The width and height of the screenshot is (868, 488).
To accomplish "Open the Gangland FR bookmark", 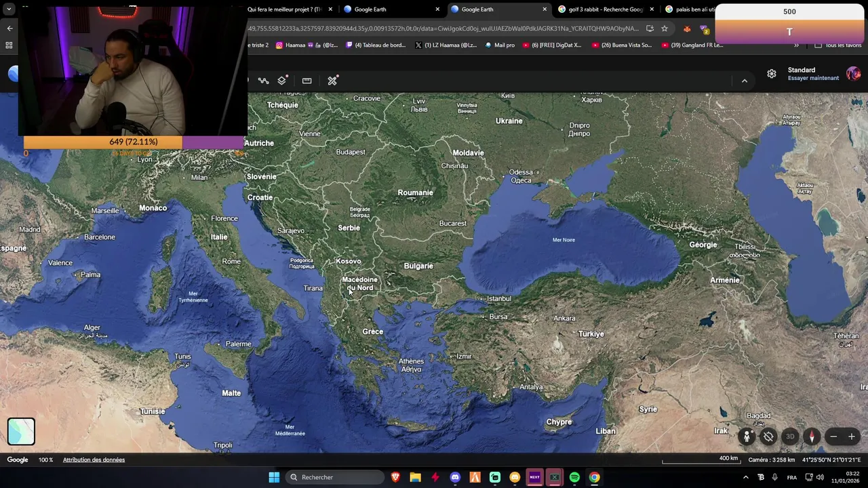I will [x=692, y=45].
